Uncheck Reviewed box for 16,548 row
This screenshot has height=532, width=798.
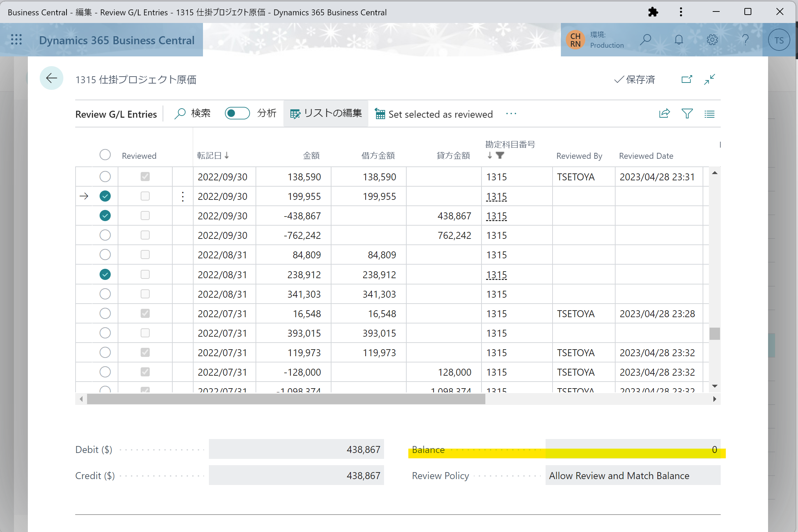point(145,313)
